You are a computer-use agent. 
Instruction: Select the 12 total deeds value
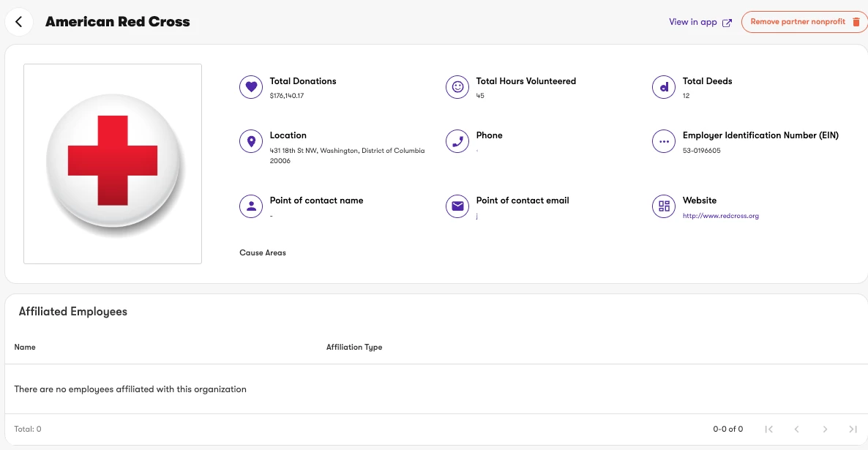686,96
